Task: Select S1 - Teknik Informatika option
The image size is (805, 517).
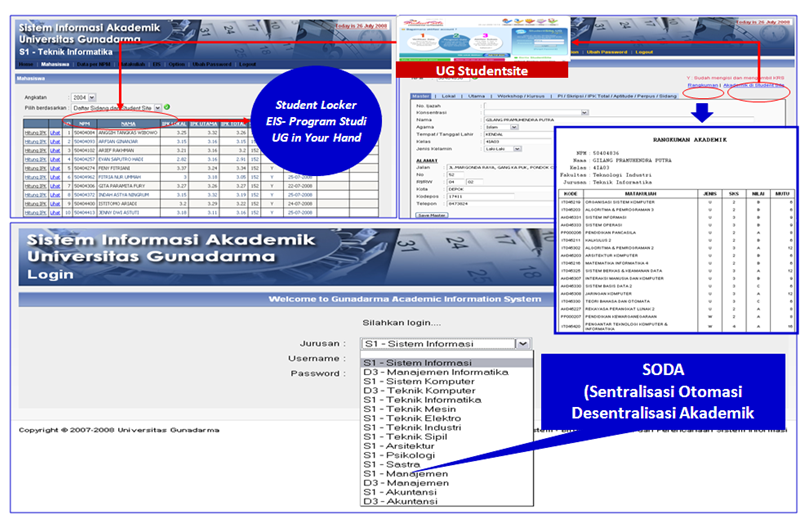Action: (x=447, y=399)
